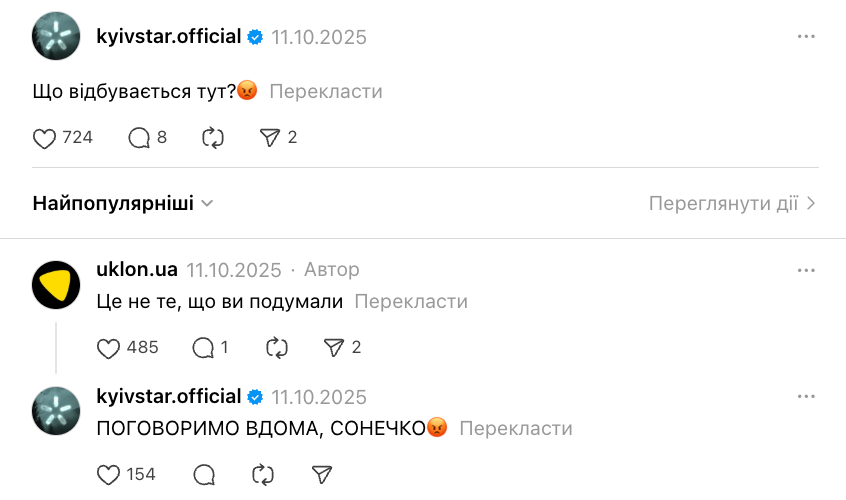
Task: Open more options for the main post
Action: pyautogui.click(x=806, y=37)
